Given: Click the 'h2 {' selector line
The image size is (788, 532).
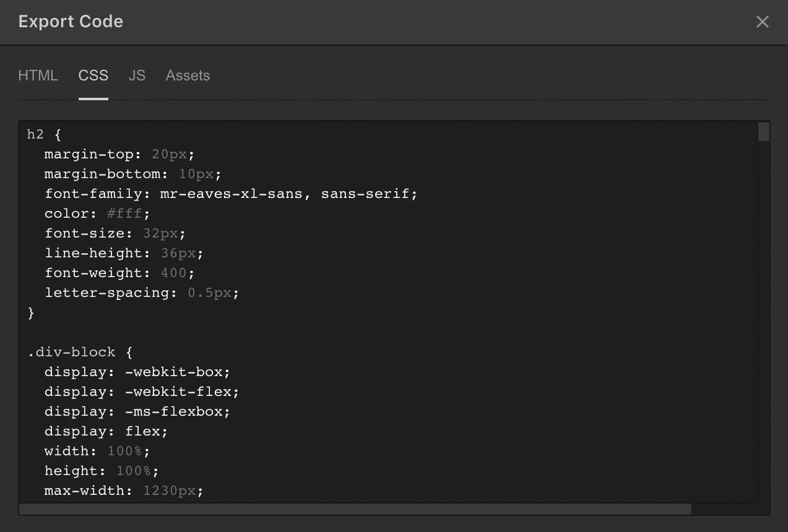Looking at the screenshot, I should click(x=44, y=134).
